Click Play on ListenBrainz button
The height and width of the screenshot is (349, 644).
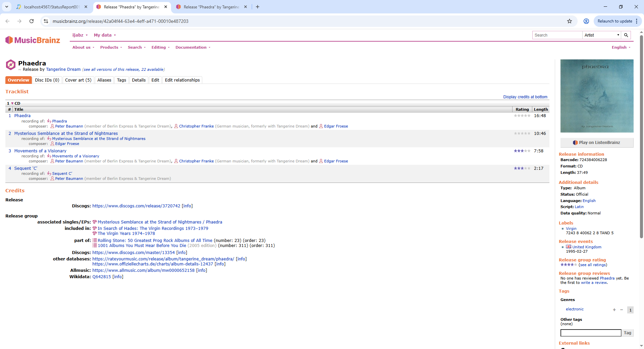coord(597,143)
